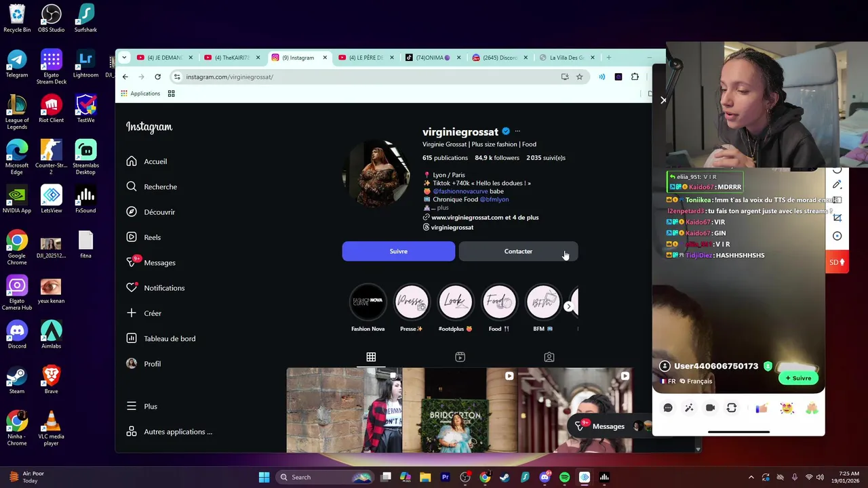Open the profile options three-dot menu

pyautogui.click(x=517, y=131)
